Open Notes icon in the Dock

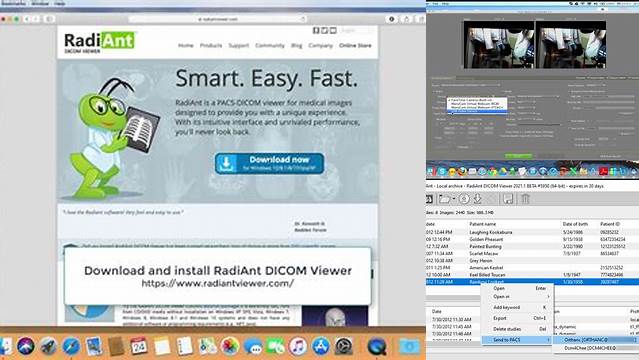tap(162, 347)
